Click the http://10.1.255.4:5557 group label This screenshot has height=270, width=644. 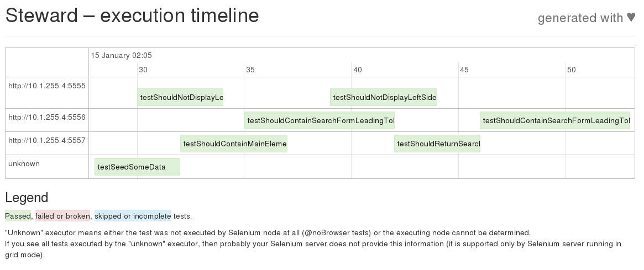(47, 140)
